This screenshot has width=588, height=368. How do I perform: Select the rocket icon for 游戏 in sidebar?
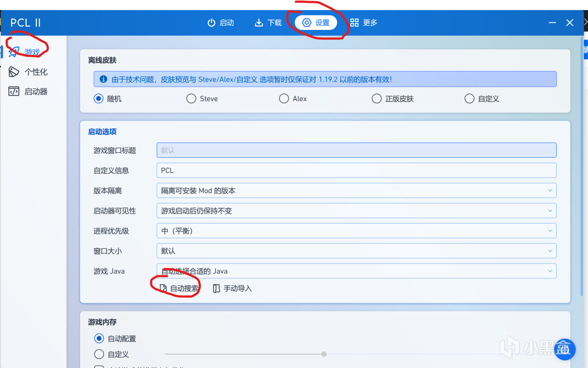14,52
